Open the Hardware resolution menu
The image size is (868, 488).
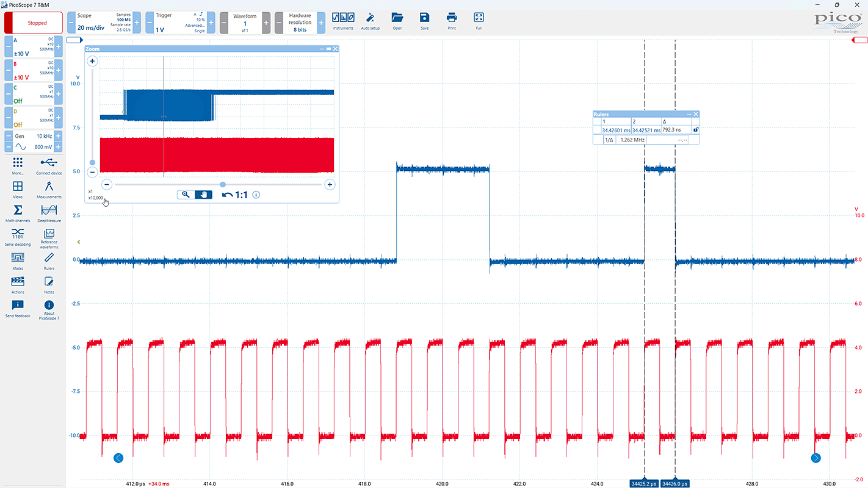click(298, 23)
